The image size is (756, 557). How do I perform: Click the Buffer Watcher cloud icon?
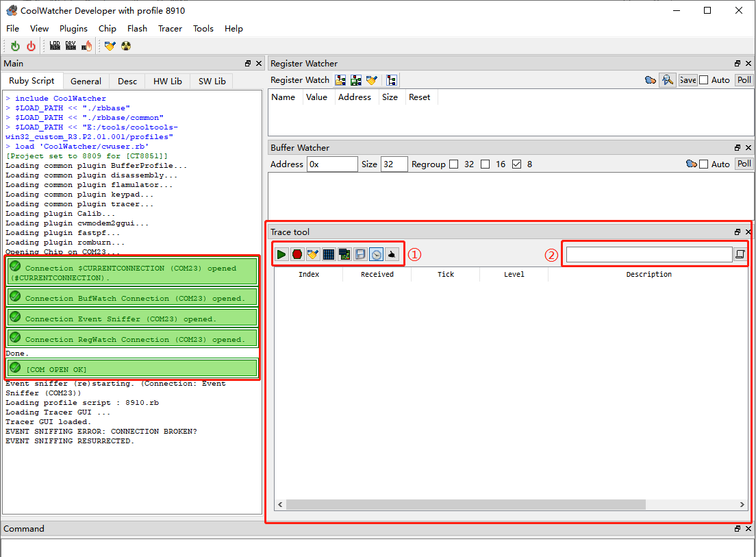[x=692, y=164]
